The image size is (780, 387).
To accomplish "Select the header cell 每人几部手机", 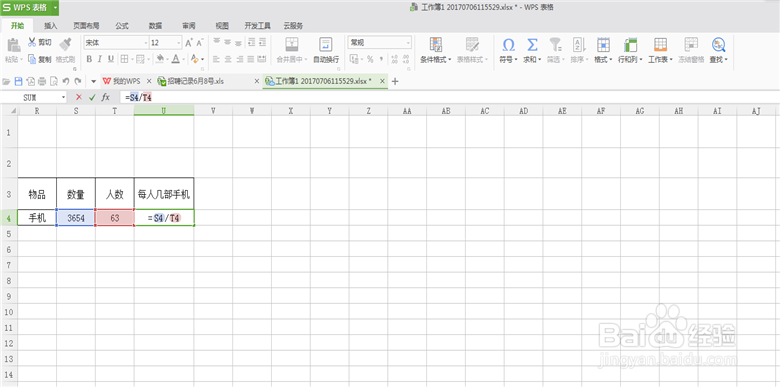I will tap(164, 194).
